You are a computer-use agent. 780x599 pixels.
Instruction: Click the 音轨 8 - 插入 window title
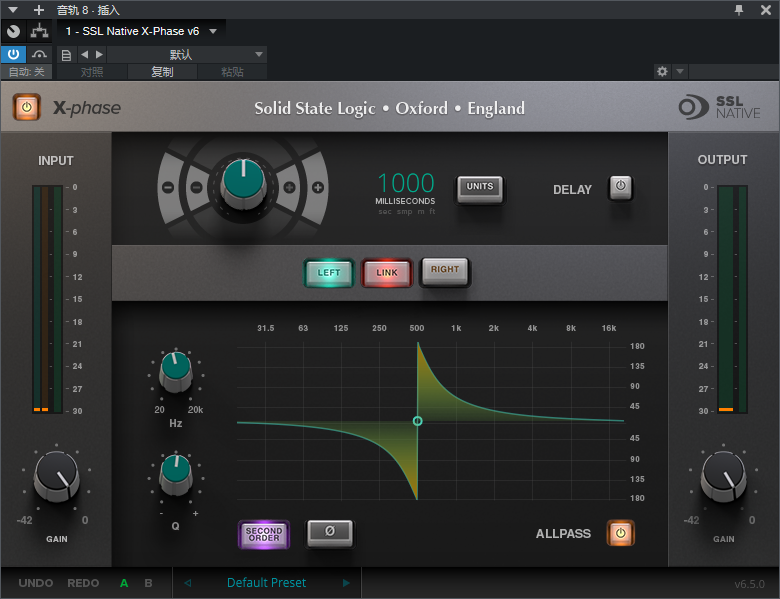click(x=88, y=10)
